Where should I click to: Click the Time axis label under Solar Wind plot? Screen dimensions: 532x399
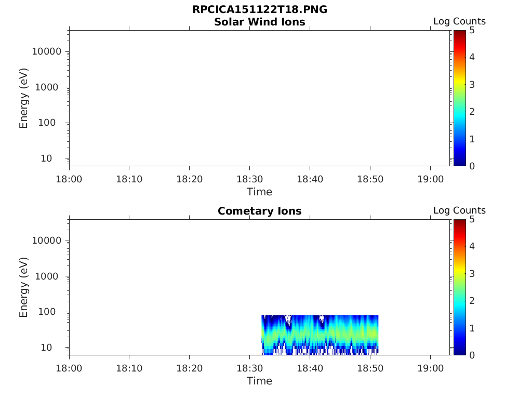[260, 192]
